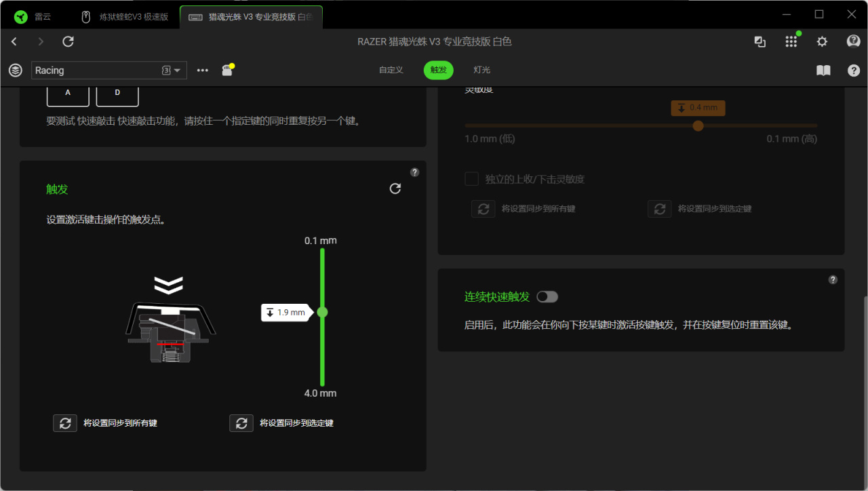Refresh the device page
Screen dimensions: 868x491
(x=68, y=42)
